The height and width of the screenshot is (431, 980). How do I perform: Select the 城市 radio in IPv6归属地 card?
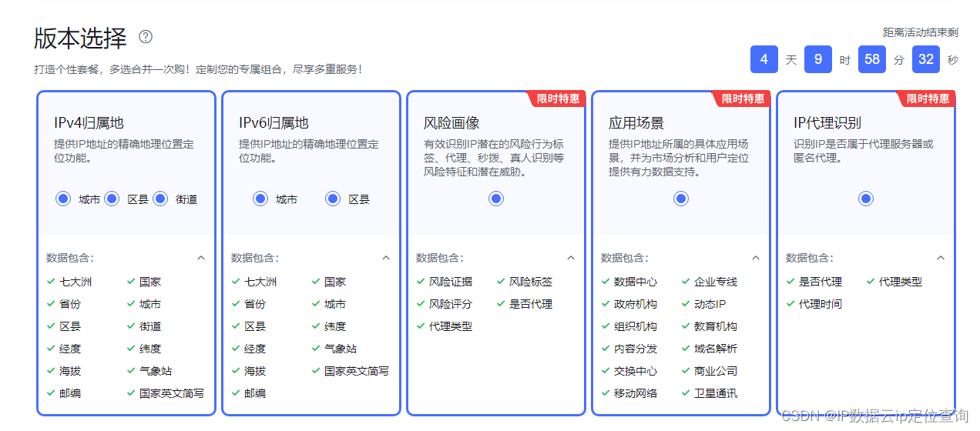(x=260, y=199)
